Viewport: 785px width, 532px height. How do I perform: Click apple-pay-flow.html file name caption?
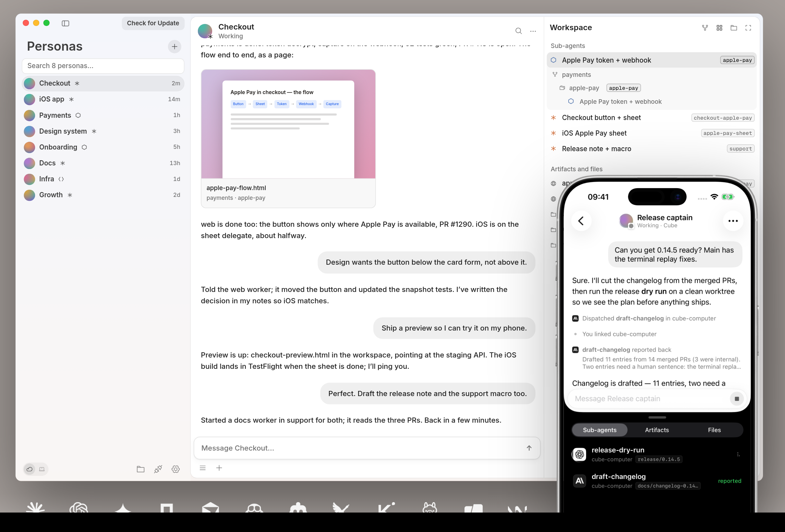tap(236, 188)
